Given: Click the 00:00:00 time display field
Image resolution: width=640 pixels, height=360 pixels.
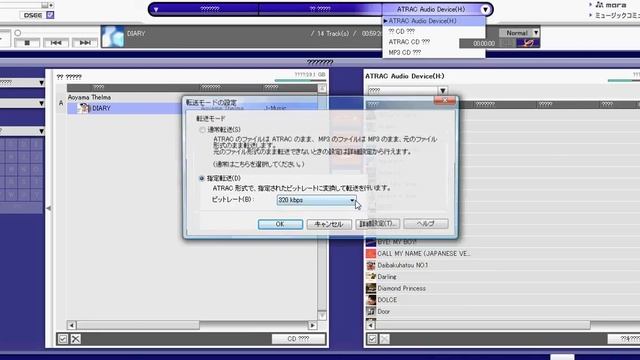Looking at the screenshot, I should (x=484, y=43).
